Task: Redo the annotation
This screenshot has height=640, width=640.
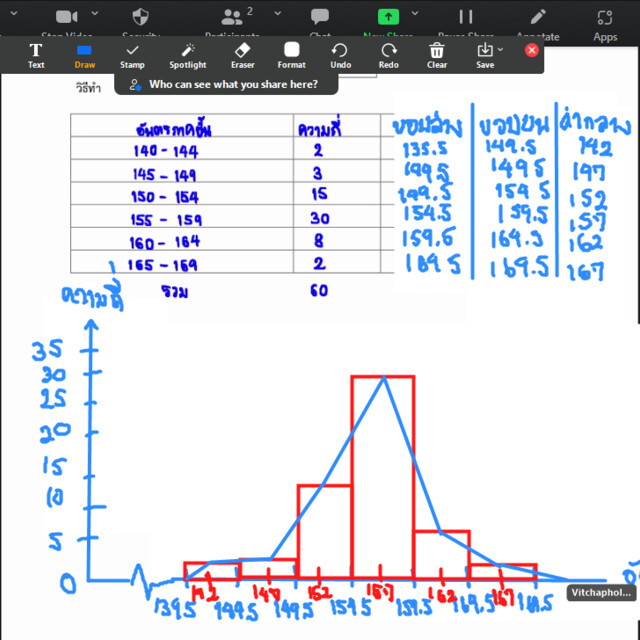Action: [389, 54]
